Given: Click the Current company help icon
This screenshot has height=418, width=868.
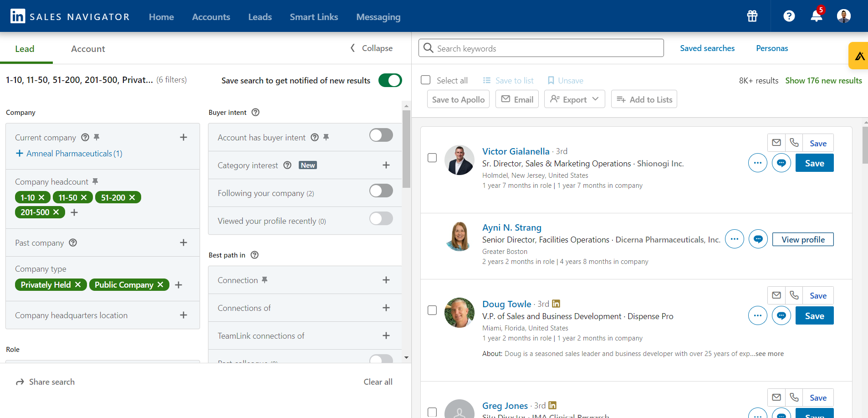Looking at the screenshot, I should (85, 137).
